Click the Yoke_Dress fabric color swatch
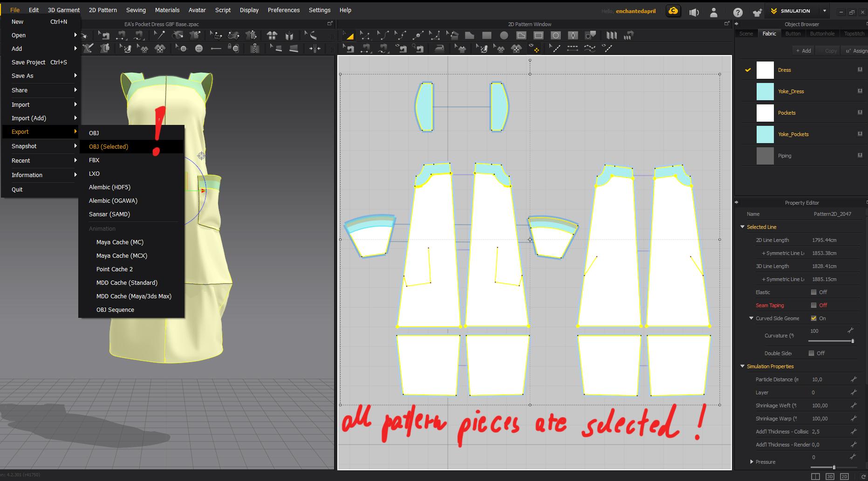The image size is (868, 481). tap(765, 91)
